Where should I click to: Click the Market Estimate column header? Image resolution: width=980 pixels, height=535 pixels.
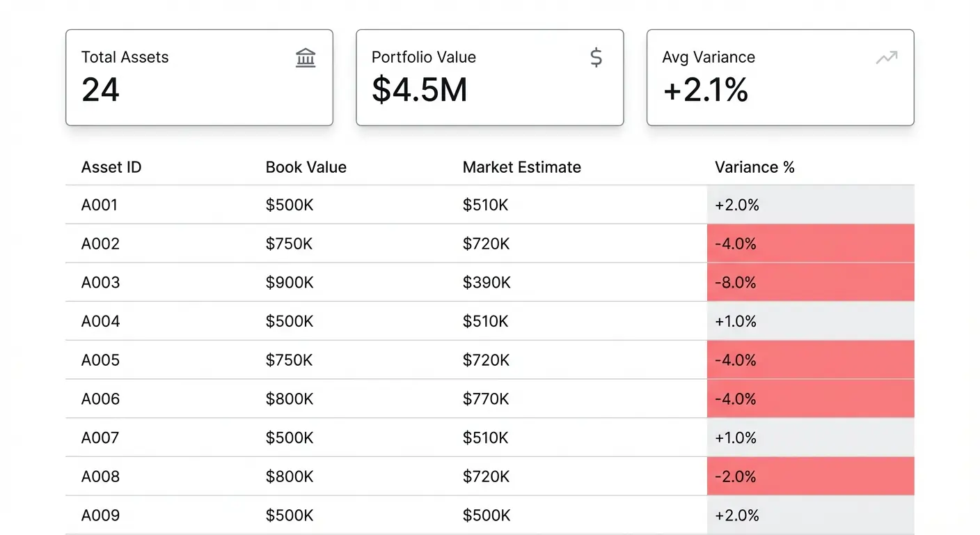point(521,167)
